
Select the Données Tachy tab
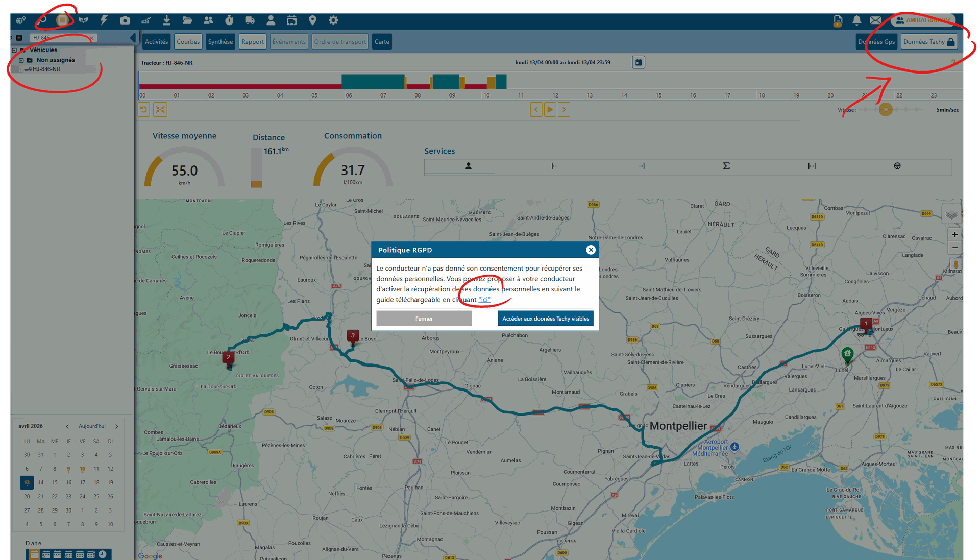click(928, 42)
